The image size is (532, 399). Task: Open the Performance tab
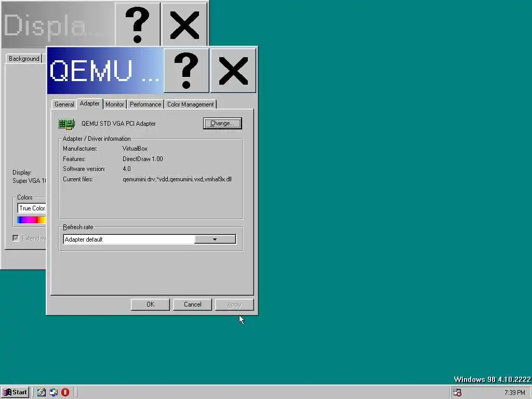click(x=145, y=104)
